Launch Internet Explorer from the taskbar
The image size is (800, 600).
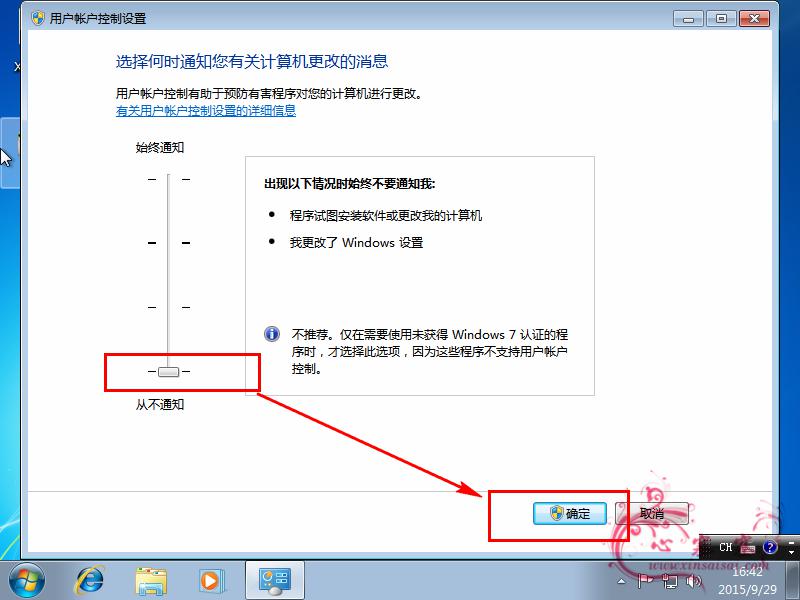pos(90,580)
